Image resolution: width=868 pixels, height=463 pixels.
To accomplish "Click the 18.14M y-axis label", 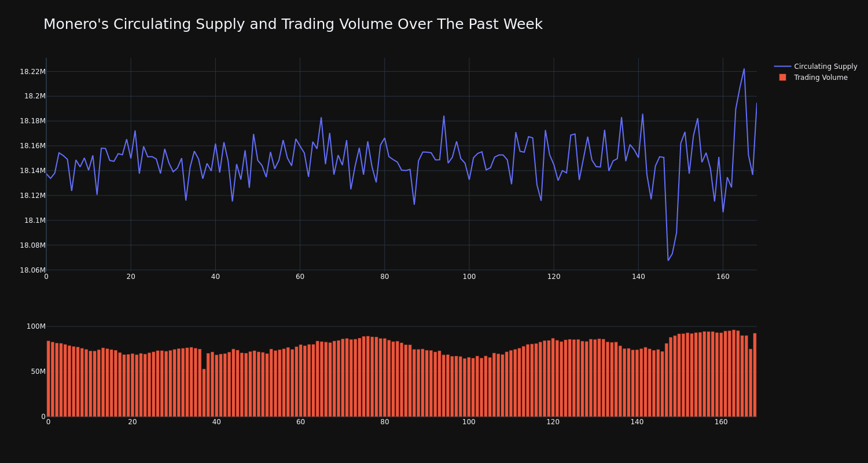I will 32,171.
